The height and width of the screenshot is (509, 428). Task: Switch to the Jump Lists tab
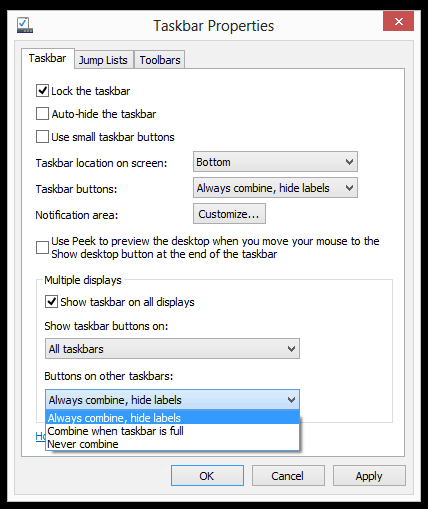pos(103,60)
